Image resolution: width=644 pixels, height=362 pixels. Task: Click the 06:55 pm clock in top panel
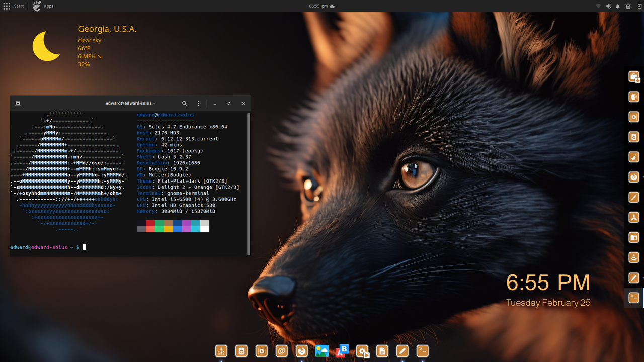tap(318, 6)
